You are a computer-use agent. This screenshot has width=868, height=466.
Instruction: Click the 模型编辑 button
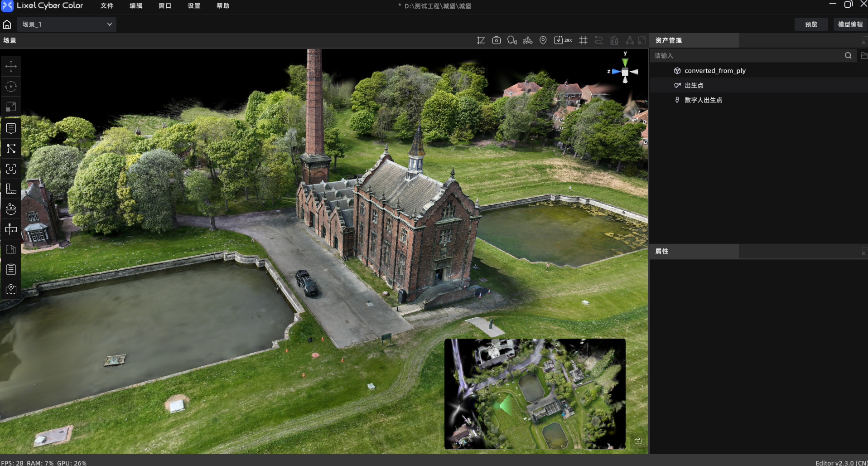coord(850,24)
